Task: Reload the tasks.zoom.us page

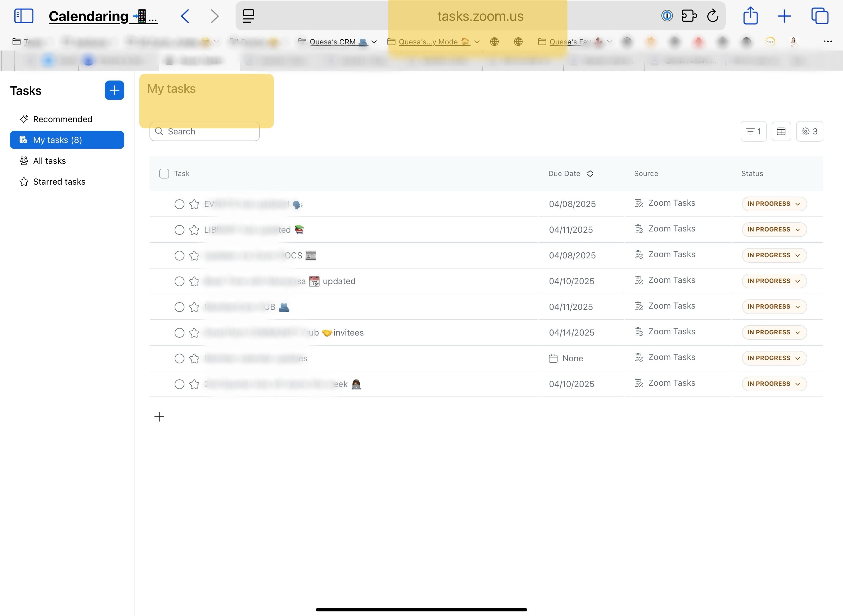Action: [713, 16]
